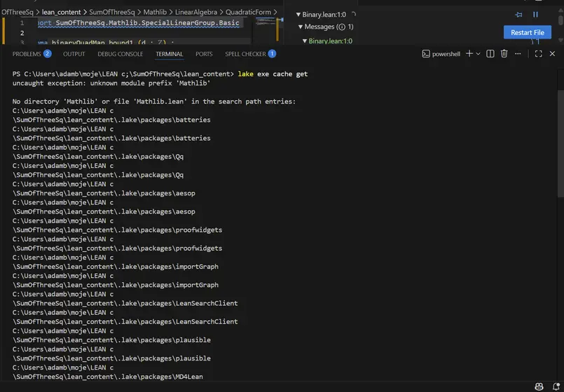Pin the Lean infoview position

pyautogui.click(x=518, y=14)
